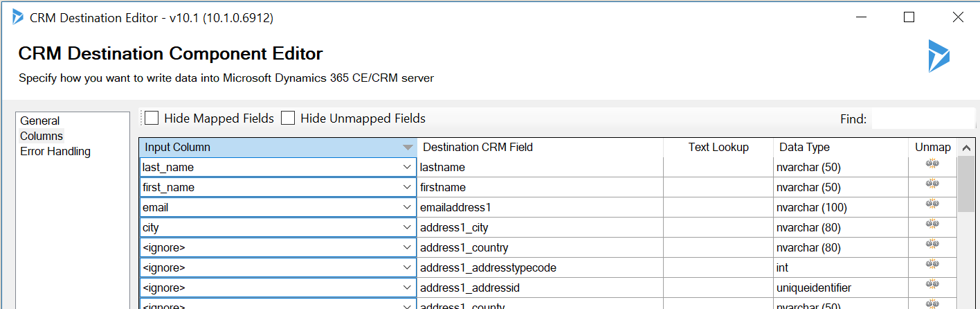This screenshot has height=309, width=980.
Task: Select the address1_city destination field cell
Action: pos(540,227)
